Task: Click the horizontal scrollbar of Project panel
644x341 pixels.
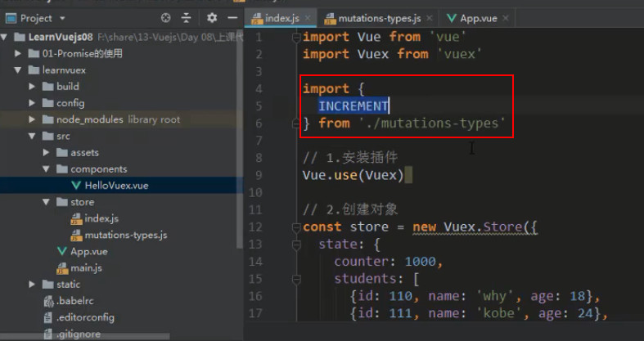Action: (x=84, y=336)
